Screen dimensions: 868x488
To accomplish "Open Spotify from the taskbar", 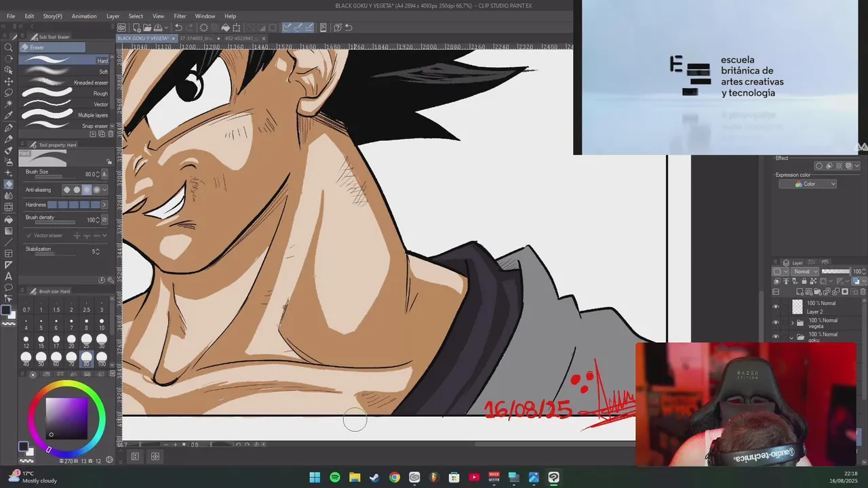I will pyautogui.click(x=335, y=478).
